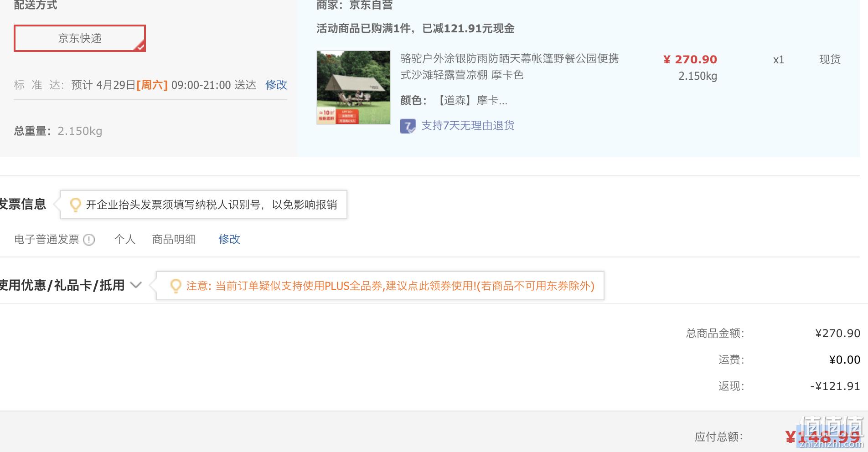Click 修改 to edit invoice information
This screenshot has width=868, height=452.
229,239
